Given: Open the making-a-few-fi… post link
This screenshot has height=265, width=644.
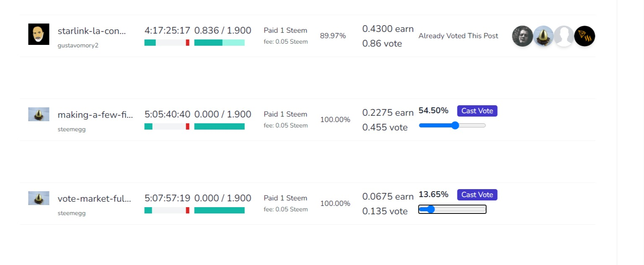Looking at the screenshot, I should pos(95,114).
